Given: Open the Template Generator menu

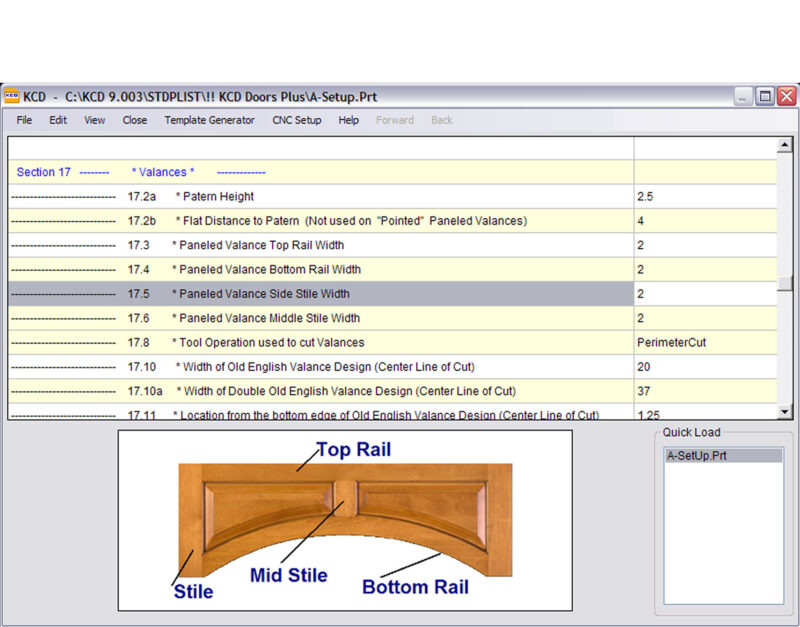Looking at the screenshot, I should (x=209, y=120).
